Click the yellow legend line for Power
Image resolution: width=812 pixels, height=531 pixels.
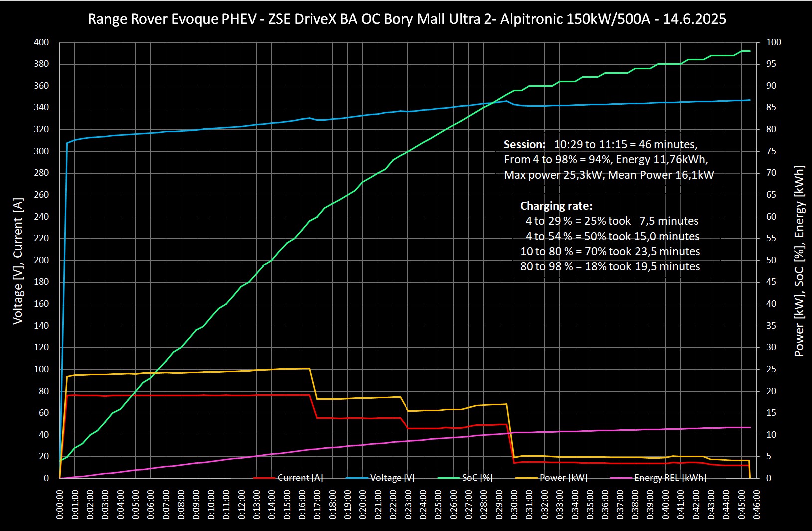coord(527,478)
